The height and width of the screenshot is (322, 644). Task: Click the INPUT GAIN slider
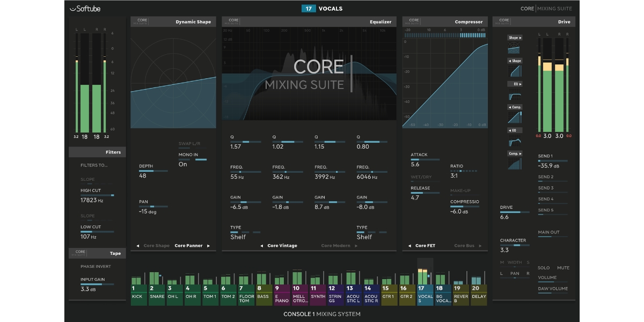(97, 284)
